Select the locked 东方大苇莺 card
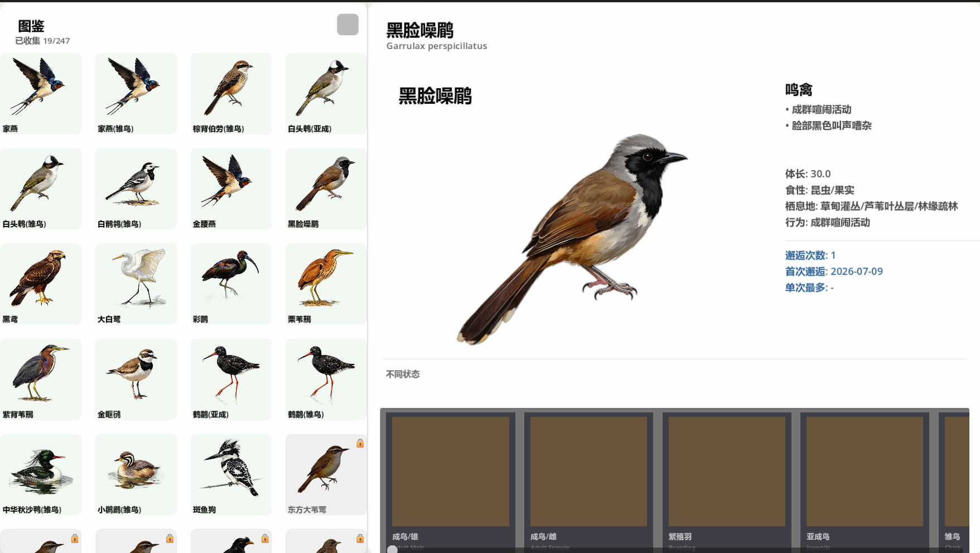 point(326,474)
